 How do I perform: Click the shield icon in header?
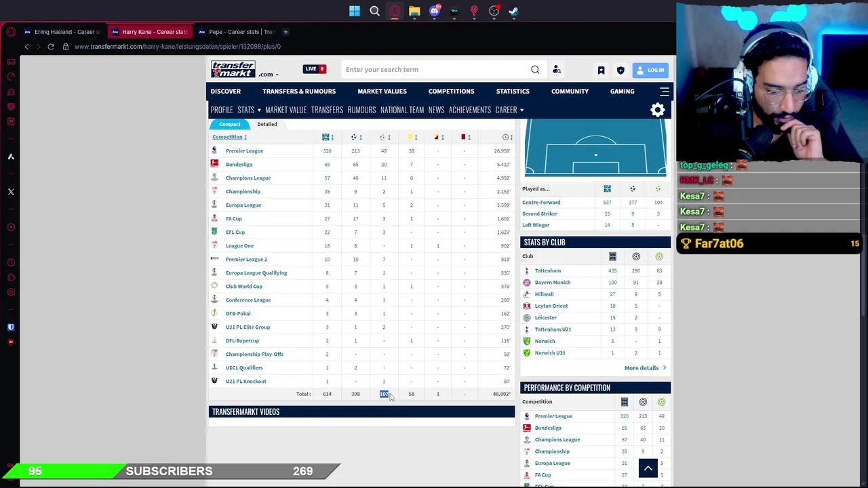620,70
